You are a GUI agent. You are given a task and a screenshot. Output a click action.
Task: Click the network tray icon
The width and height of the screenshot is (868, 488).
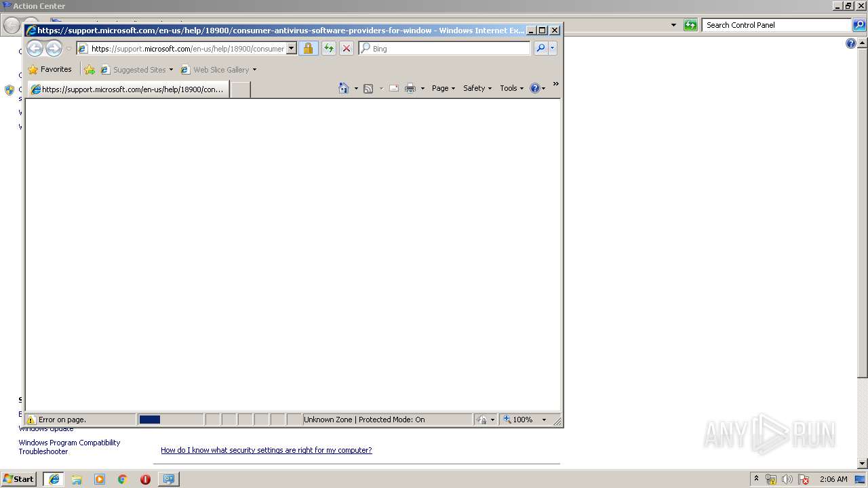click(x=771, y=479)
